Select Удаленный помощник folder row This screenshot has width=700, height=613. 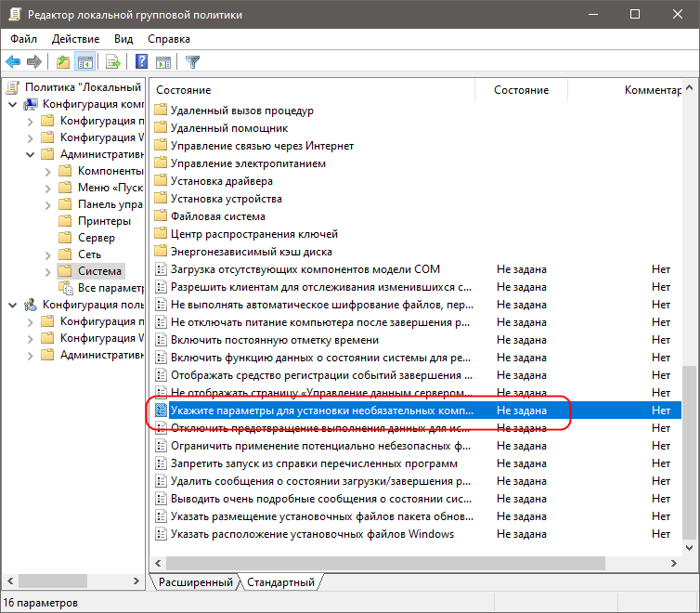416,128
